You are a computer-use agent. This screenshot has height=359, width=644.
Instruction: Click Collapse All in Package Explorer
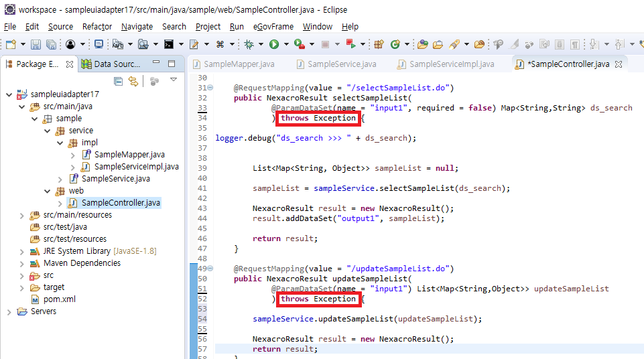119,81
